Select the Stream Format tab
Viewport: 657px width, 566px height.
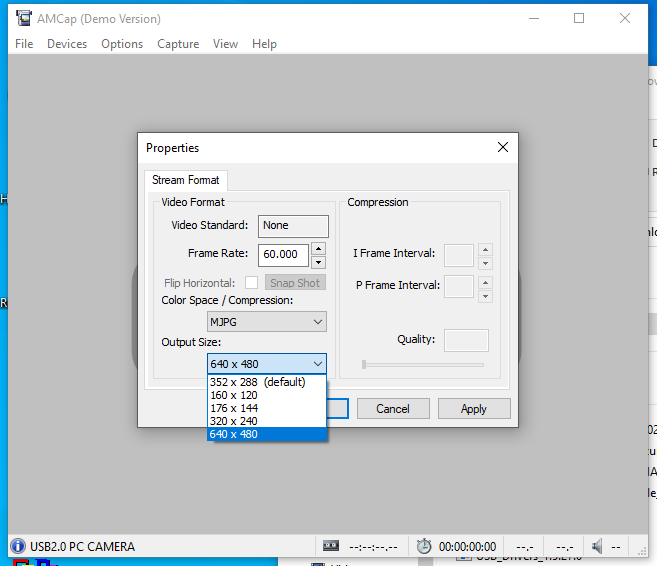186,180
